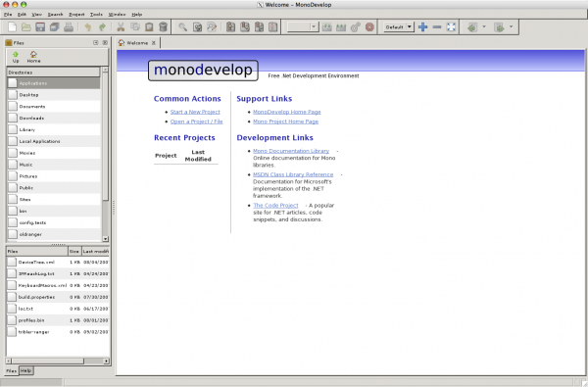Viewport: 588px width, 387px height.
Task: Click the first Build toolbar icon
Action: (327, 27)
